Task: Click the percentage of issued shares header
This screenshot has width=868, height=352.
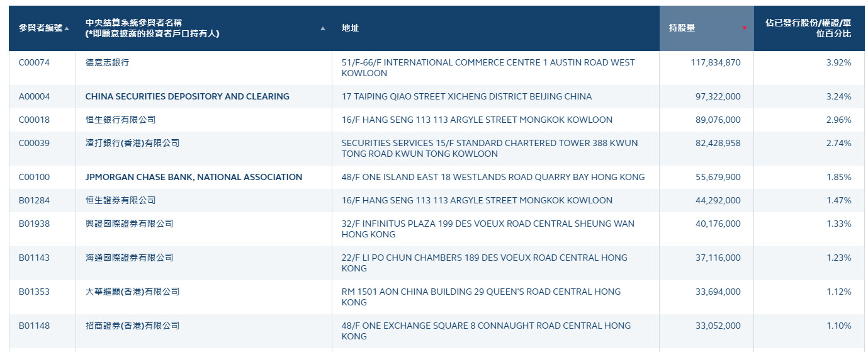Action: coord(808,28)
